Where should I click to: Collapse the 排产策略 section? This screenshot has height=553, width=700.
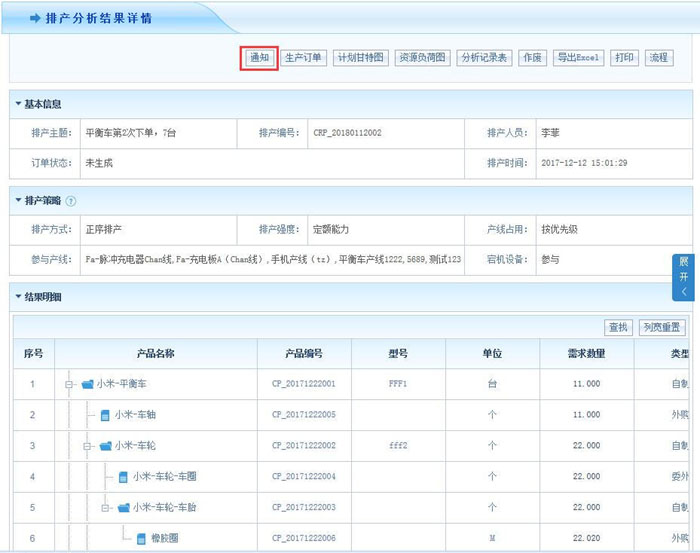pos(18,201)
